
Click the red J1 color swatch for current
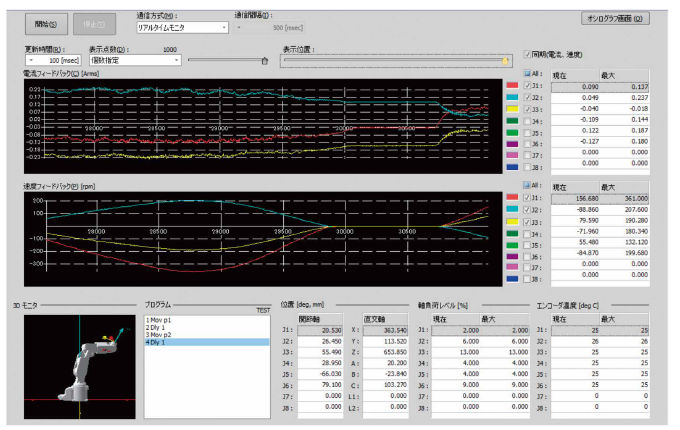(x=511, y=87)
